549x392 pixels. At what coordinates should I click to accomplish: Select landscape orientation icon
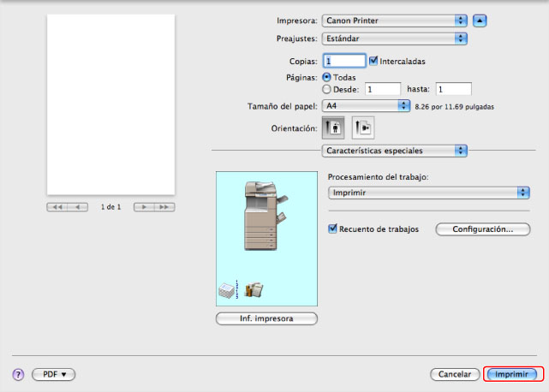point(363,127)
